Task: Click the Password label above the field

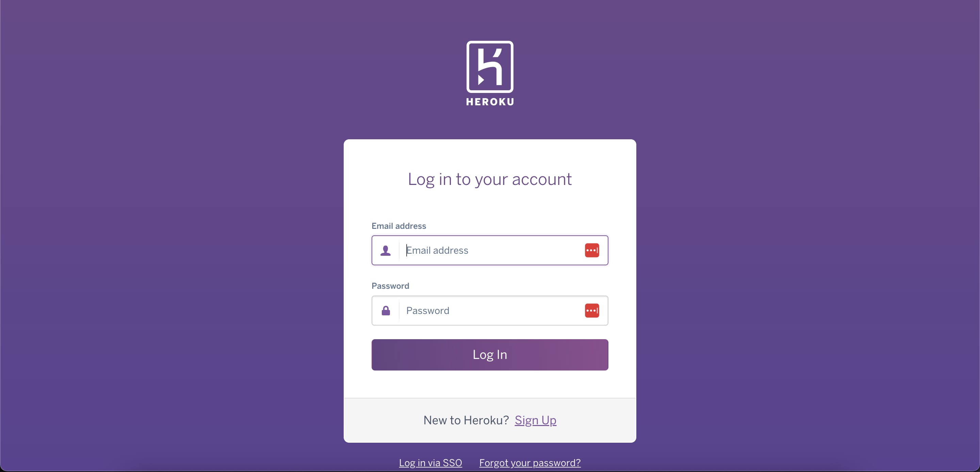Action: [x=390, y=286]
